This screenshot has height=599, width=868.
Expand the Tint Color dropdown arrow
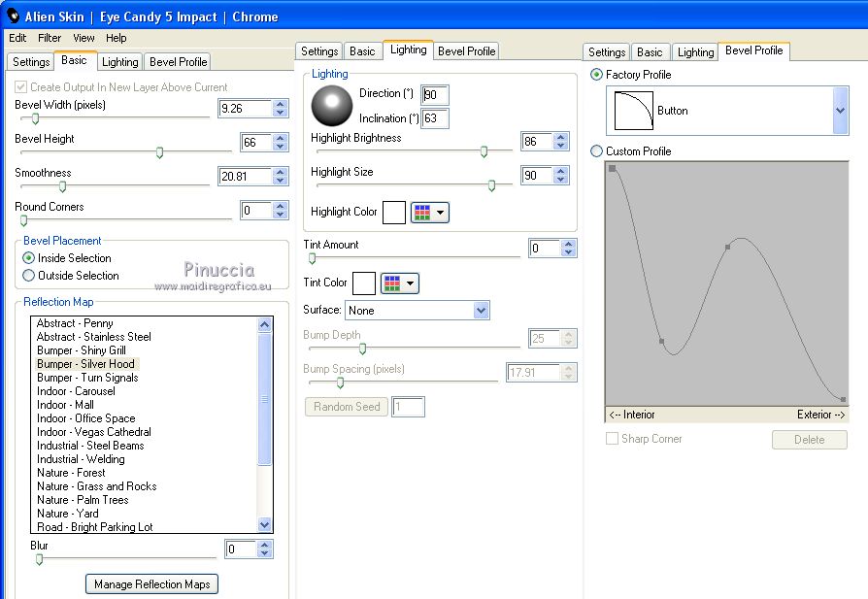(x=410, y=283)
